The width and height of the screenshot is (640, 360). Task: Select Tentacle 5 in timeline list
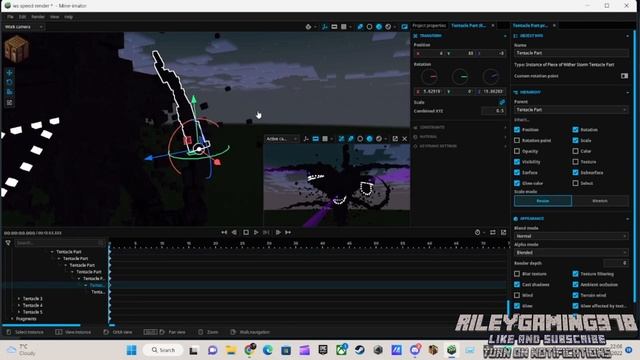(33, 312)
